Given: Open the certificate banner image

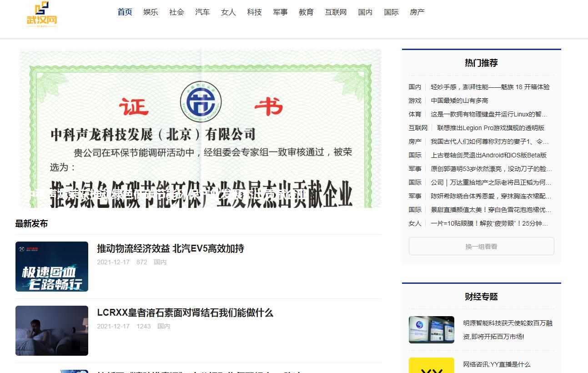Looking at the screenshot, I should pyautogui.click(x=200, y=128).
